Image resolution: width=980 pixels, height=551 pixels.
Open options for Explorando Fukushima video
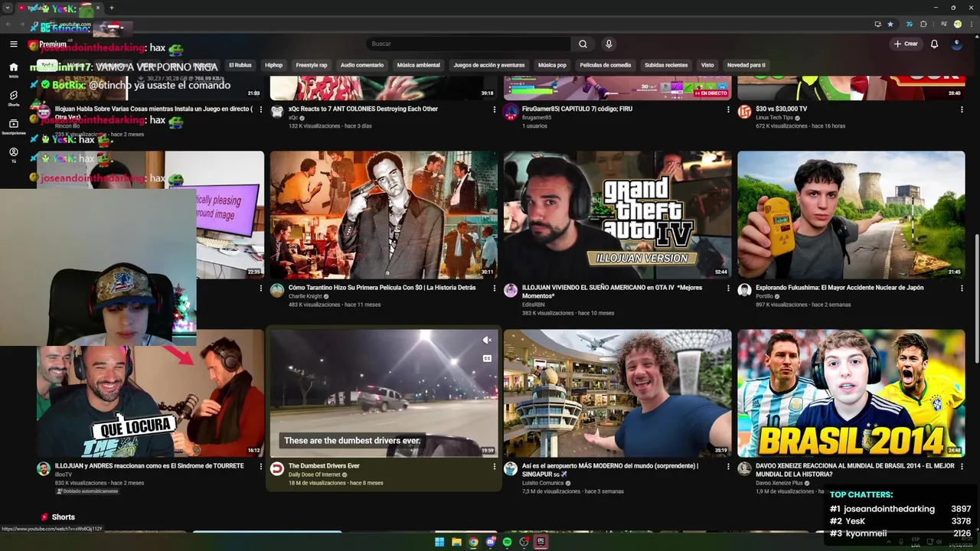pos(962,289)
